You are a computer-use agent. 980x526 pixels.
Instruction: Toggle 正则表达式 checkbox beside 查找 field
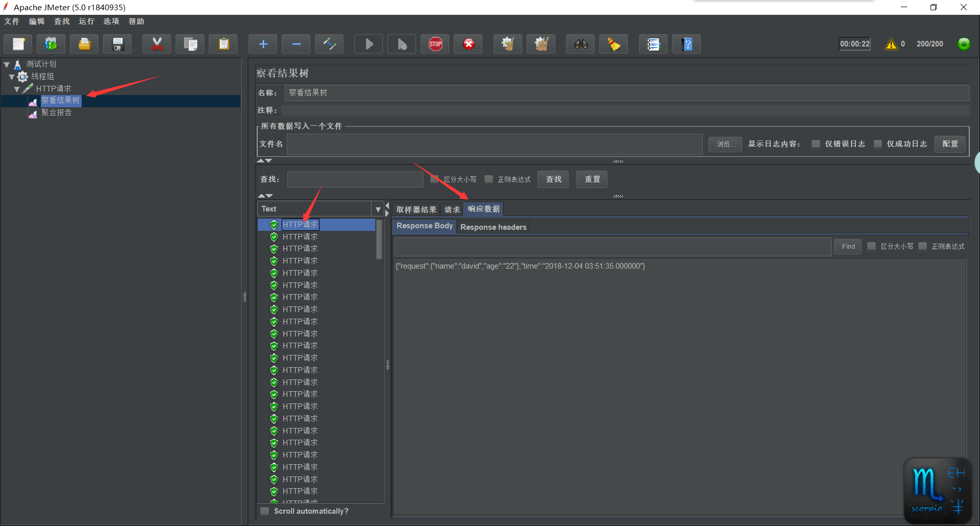pyautogui.click(x=488, y=179)
